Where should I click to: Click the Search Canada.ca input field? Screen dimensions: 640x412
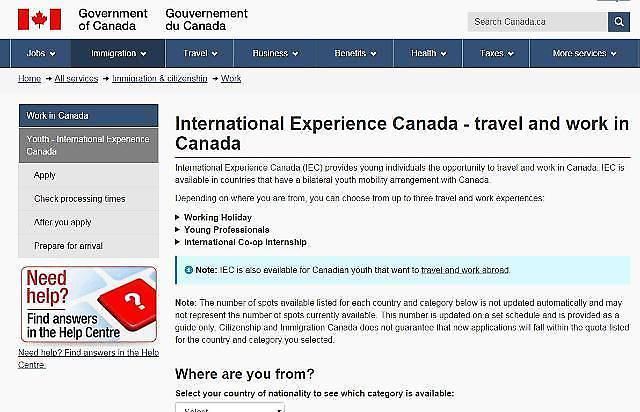[x=537, y=21]
